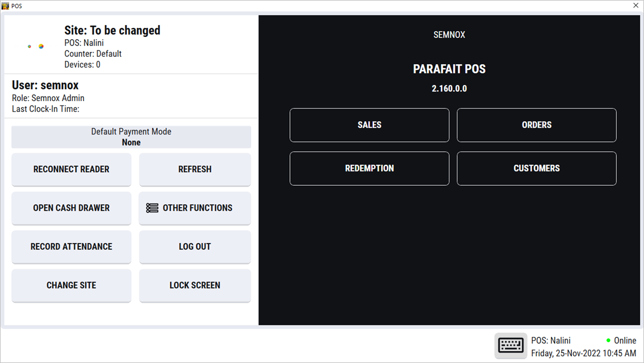The height and width of the screenshot is (363, 644).
Task: Click the green Online status indicator
Action: point(608,341)
